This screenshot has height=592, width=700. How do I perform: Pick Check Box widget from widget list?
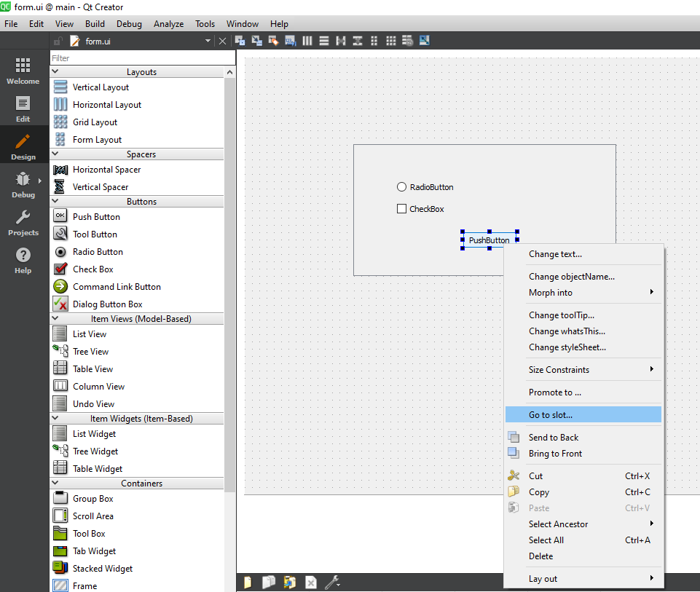click(x=93, y=269)
